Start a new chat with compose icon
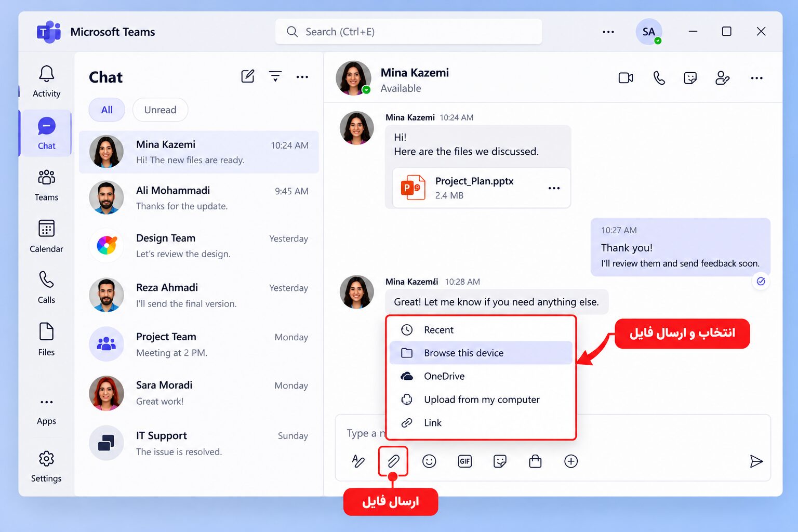 click(248, 76)
